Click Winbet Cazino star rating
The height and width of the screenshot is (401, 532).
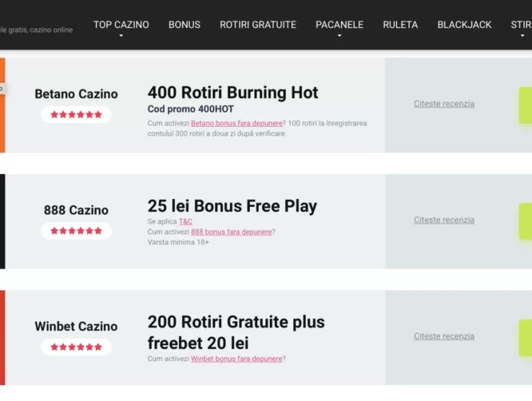(77, 347)
